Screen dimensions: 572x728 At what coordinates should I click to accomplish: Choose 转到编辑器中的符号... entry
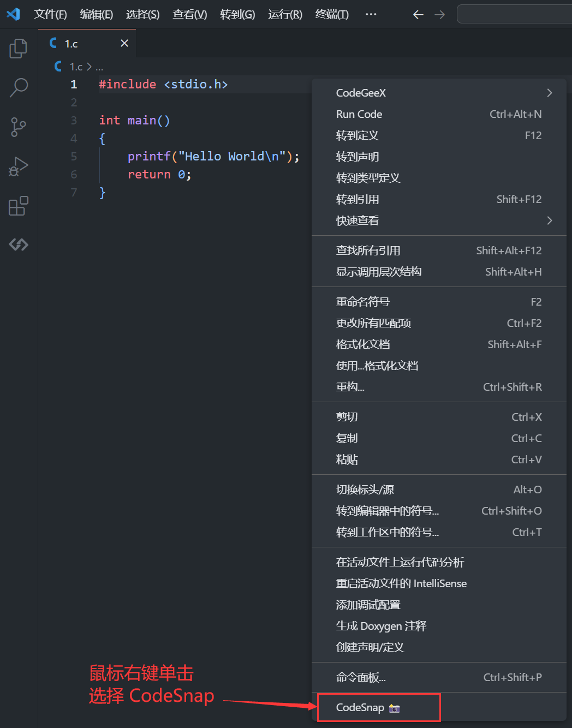(439, 511)
